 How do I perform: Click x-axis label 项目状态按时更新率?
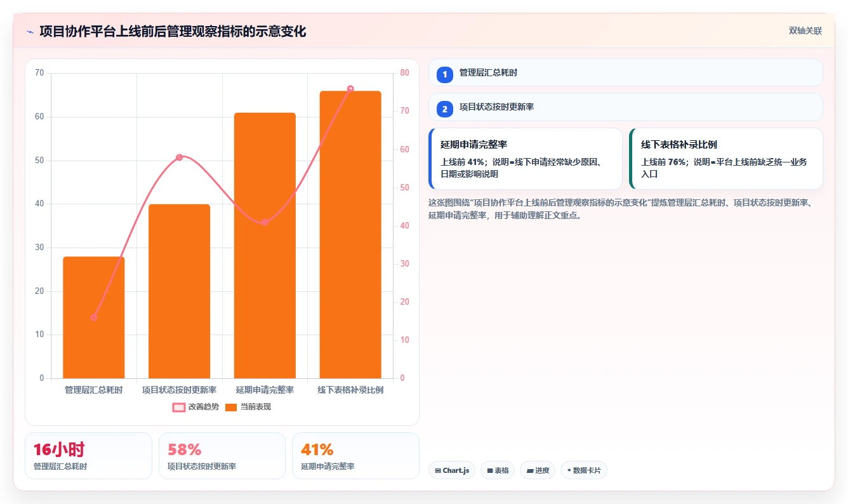point(179,390)
